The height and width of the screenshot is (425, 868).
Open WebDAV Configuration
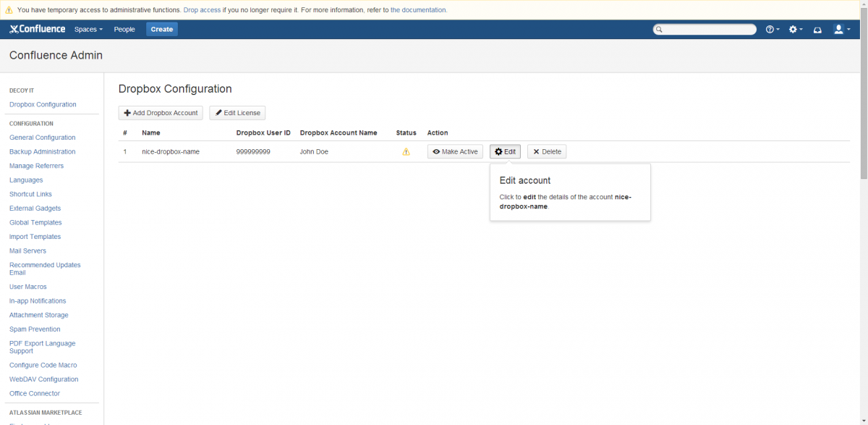pyautogui.click(x=43, y=379)
